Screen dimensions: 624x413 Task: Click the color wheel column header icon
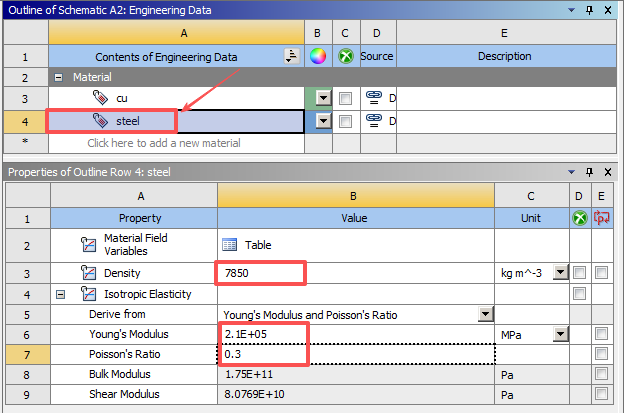pyautogui.click(x=318, y=56)
